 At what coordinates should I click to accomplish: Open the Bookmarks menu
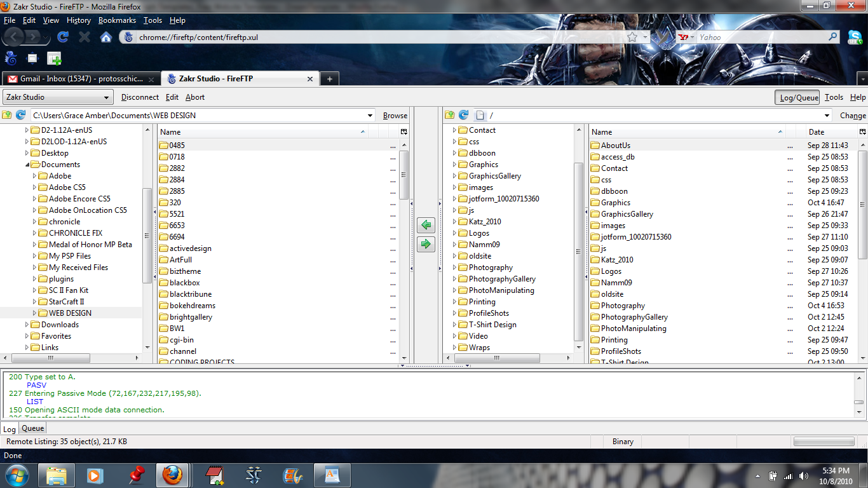coord(117,20)
